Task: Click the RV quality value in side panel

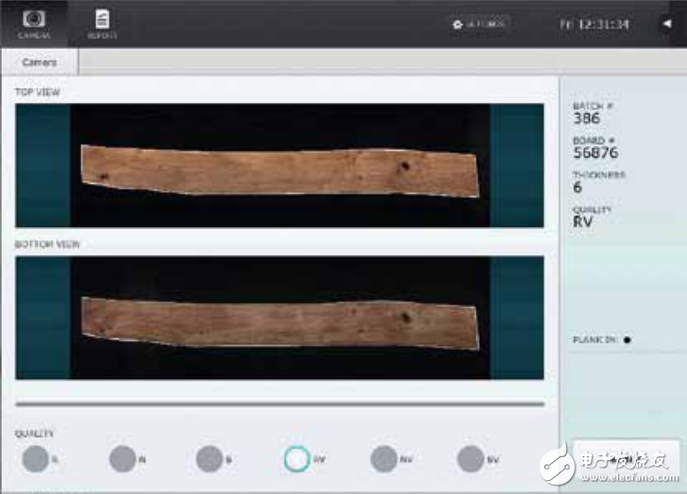Action: tap(583, 222)
